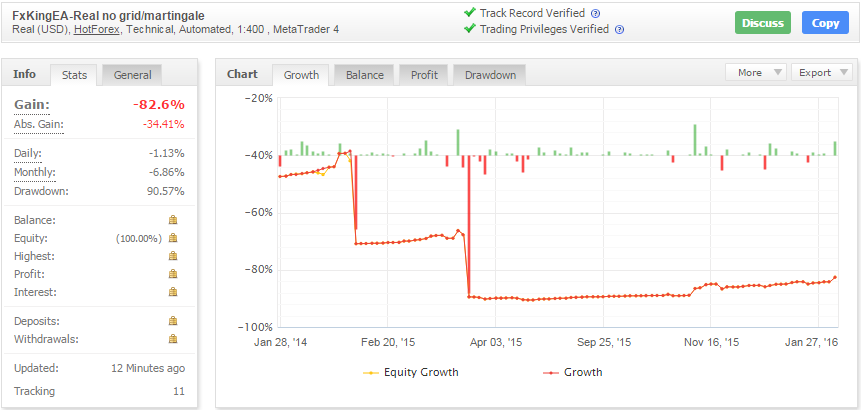
Task: Click the lock icon in the Balance row
Action: pyautogui.click(x=173, y=220)
